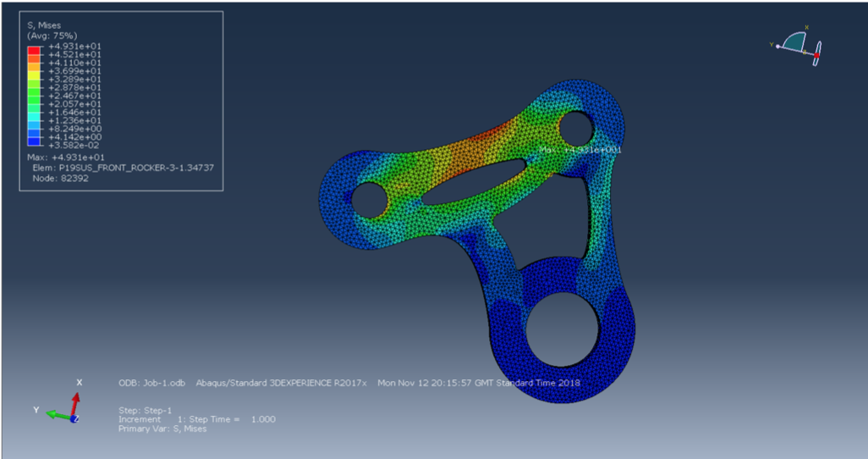This screenshot has height=459, width=868.
Task: Click the red X-axis arrow of the orientation triad
Action: [x=79, y=397]
